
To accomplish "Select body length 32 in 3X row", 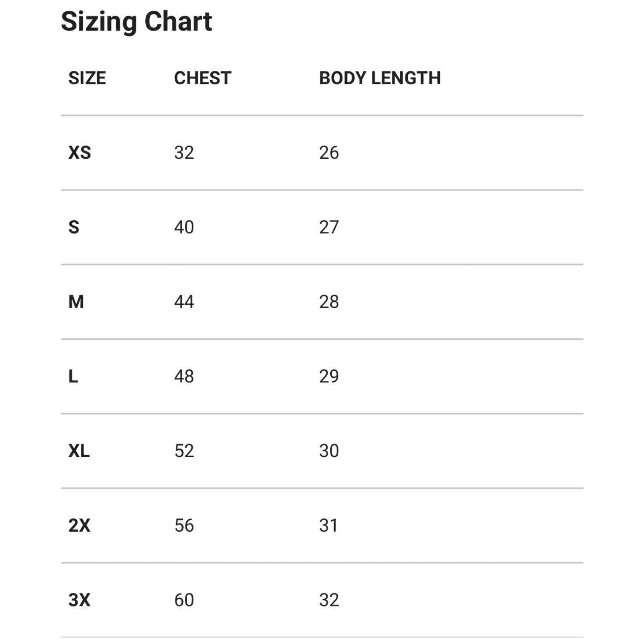I will click(x=329, y=600).
